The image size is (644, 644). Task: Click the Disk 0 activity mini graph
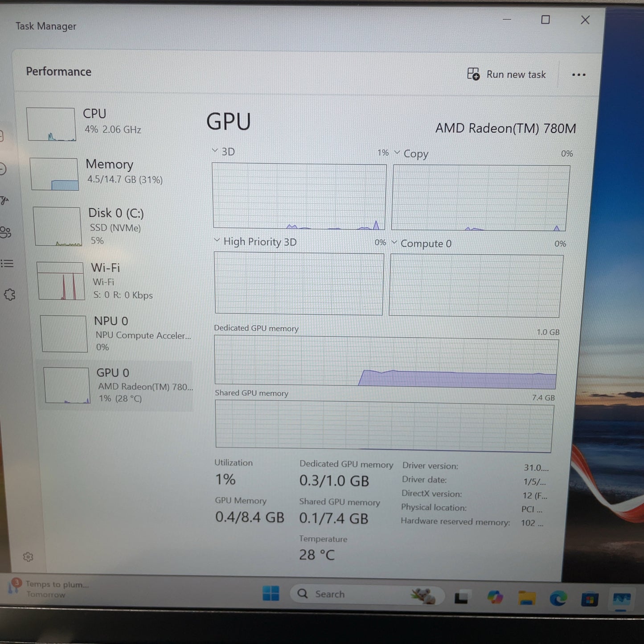[57, 226]
